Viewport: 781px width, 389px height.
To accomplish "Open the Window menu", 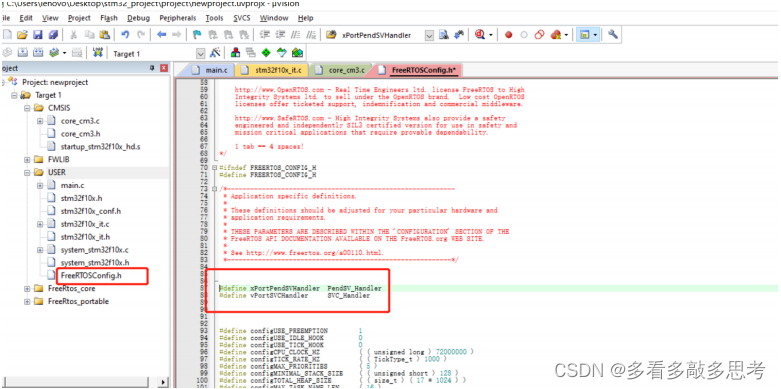I will (x=274, y=18).
